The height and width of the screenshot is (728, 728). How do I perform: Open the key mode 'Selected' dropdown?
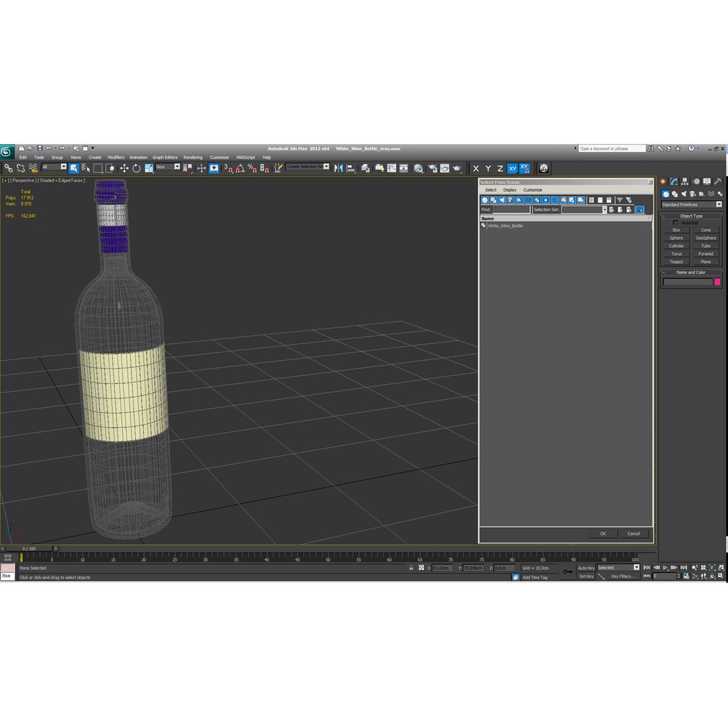(x=636, y=568)
